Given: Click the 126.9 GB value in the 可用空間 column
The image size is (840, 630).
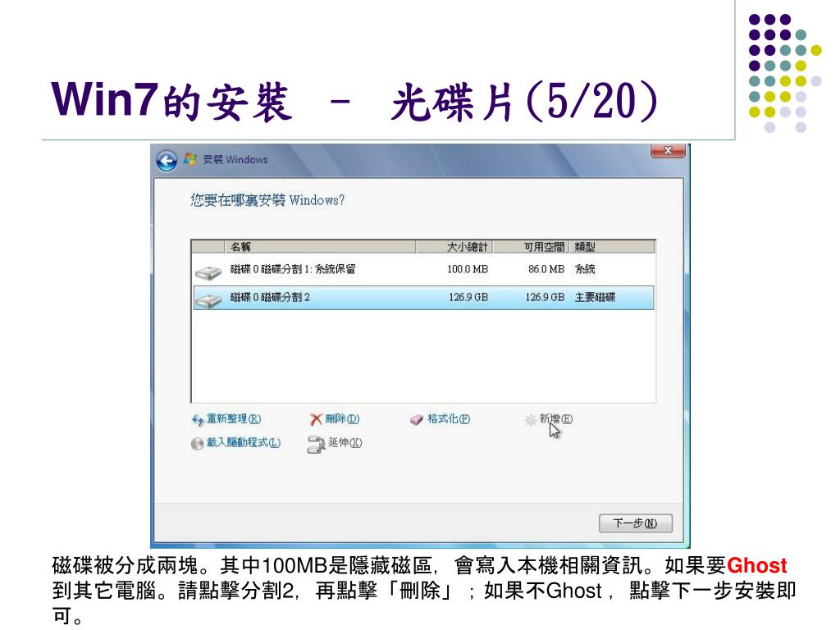Looking at the screenshot, I should (545, 297).
